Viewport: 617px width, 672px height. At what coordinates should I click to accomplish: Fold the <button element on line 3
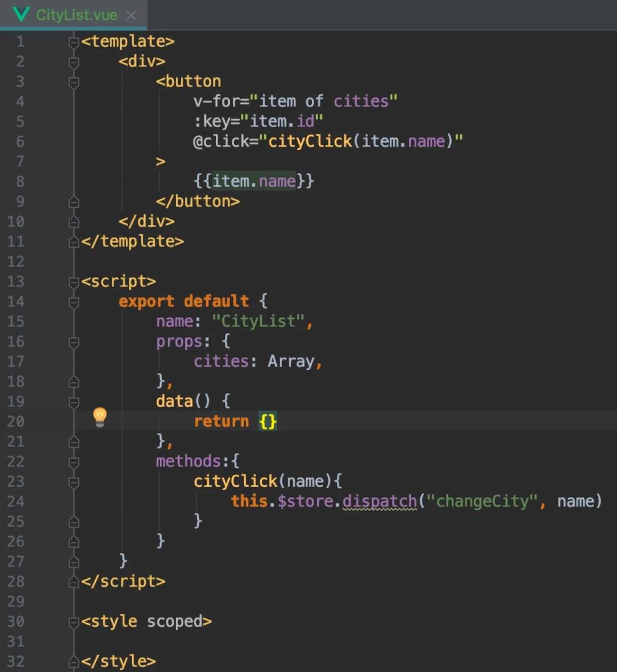74,82
